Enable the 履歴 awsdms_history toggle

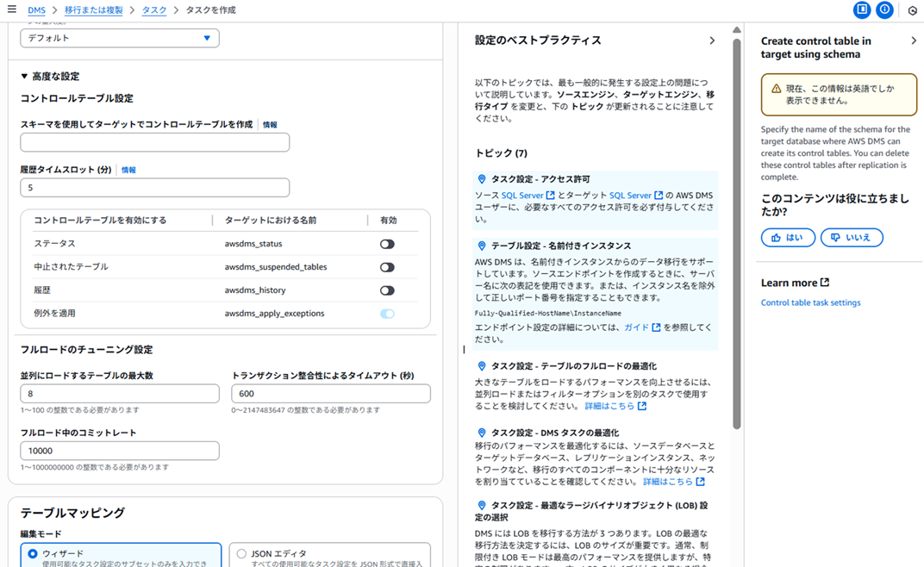click(x=387, y=290)
